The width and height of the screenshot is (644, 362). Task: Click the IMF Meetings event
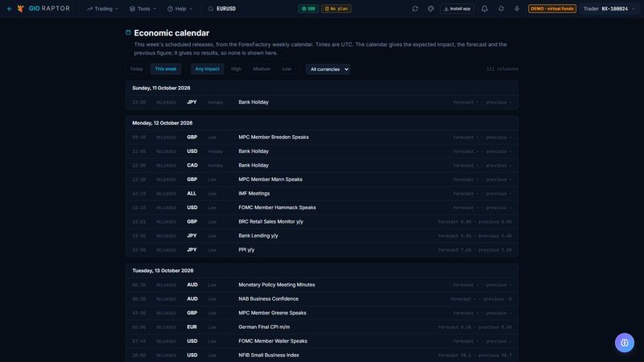click(322, 193)
